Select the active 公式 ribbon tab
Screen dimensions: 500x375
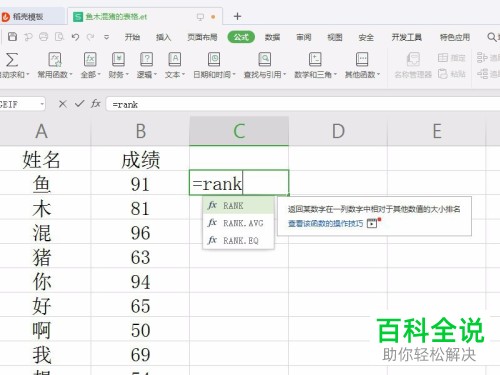tap(241, 37)
